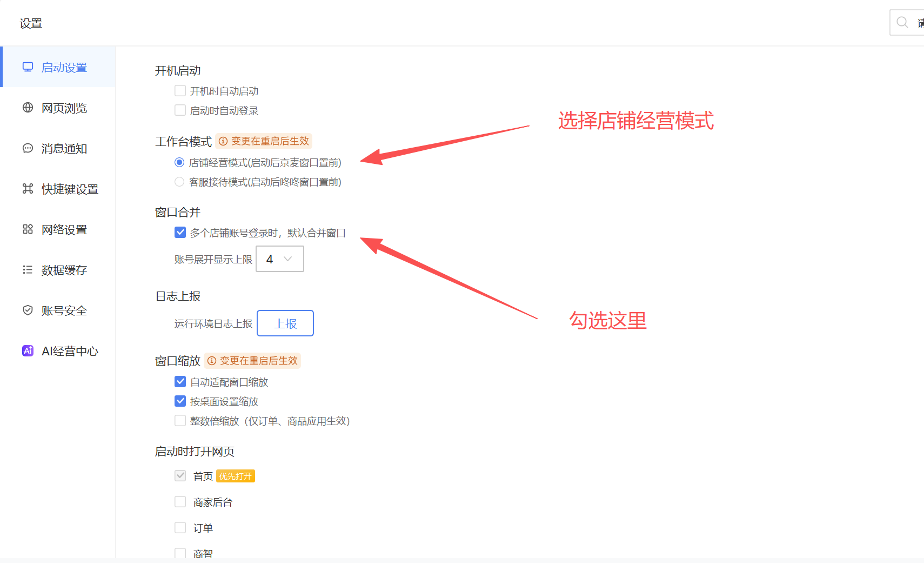This screenshot has width=924, height=563.
Task: Select 客服接待模式 radio button
Action: (179, 182)
